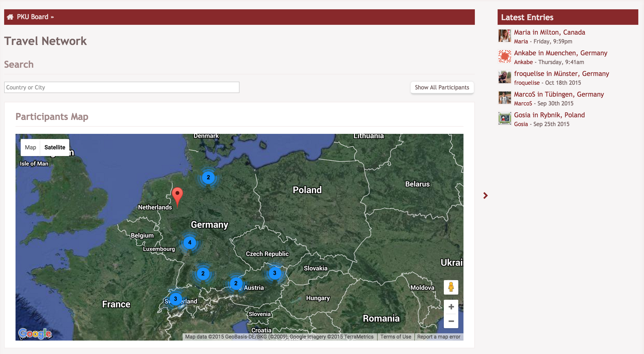This screenshot has width=644, height=354.
Task: Click the Report a map error link
Action: click(x=439, y=337)
